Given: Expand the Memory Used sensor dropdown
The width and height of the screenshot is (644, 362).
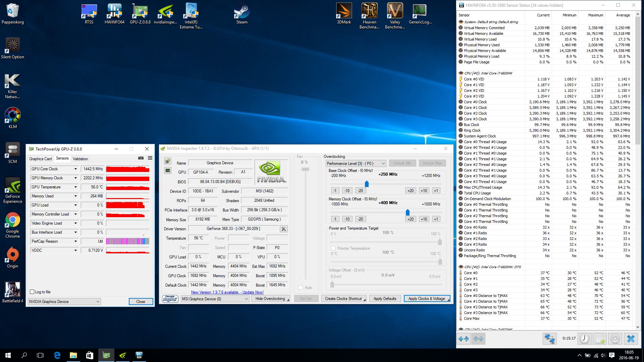Looking at the screenshot, I should point(75,196).
